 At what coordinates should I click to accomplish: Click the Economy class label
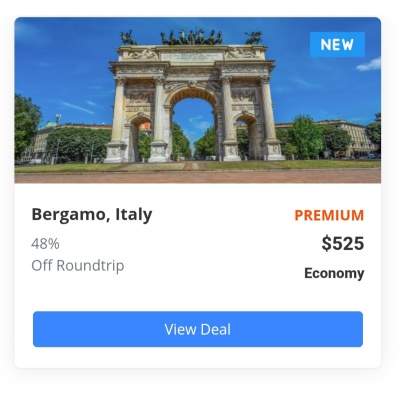pos(334,273)
